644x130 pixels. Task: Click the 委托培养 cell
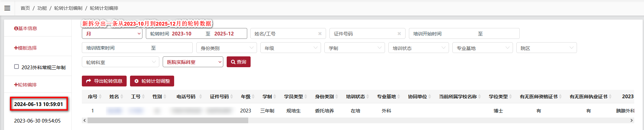[324, 111]
